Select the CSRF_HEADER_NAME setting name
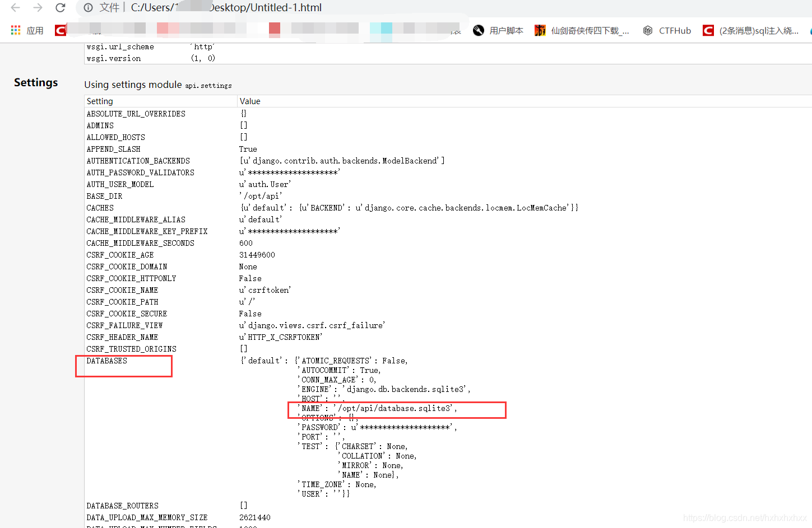812x528 pixels. coord(122,337)
